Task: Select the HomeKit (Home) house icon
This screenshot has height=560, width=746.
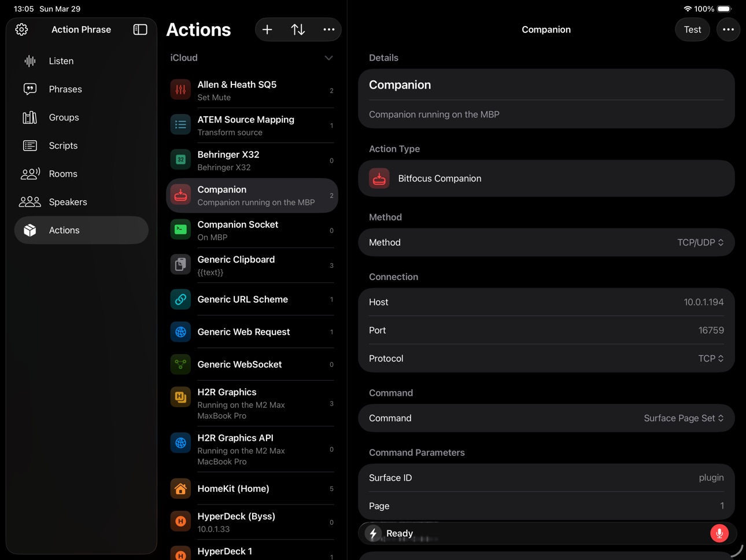Action: tap(180, 489)
